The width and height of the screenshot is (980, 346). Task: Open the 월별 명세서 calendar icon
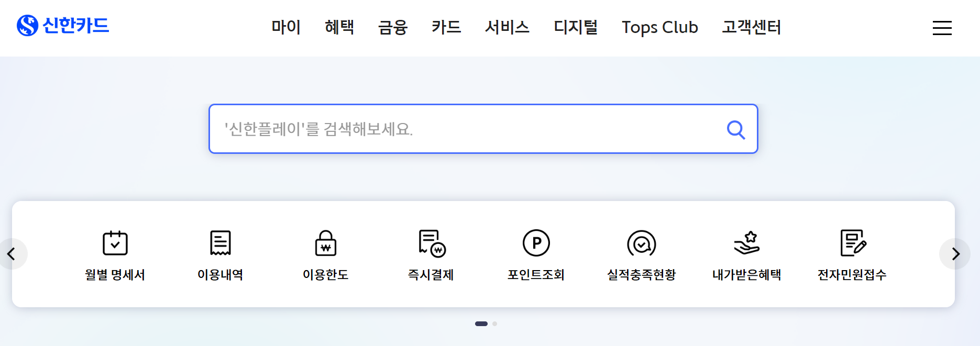(x=115, y=243)
